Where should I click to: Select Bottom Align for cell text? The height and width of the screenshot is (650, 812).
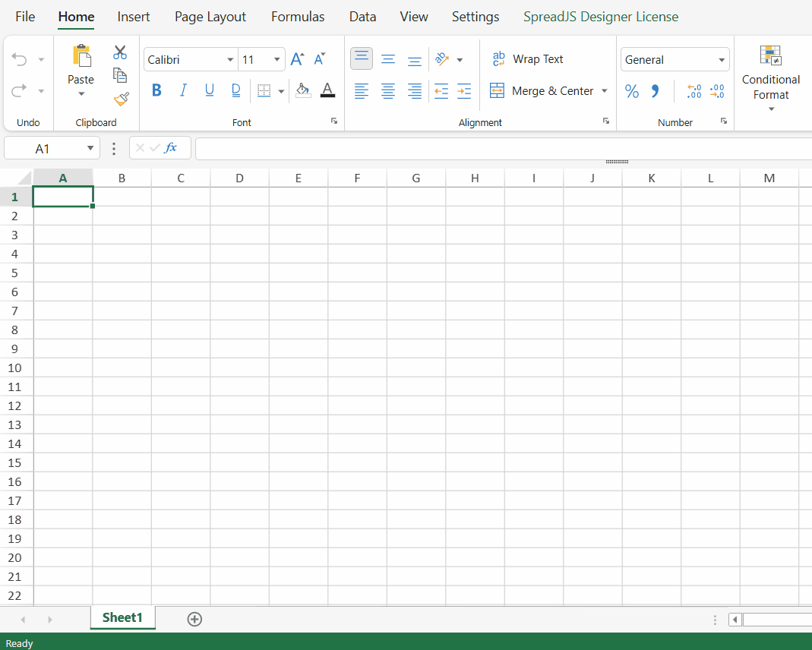click(x=414, y=61)
